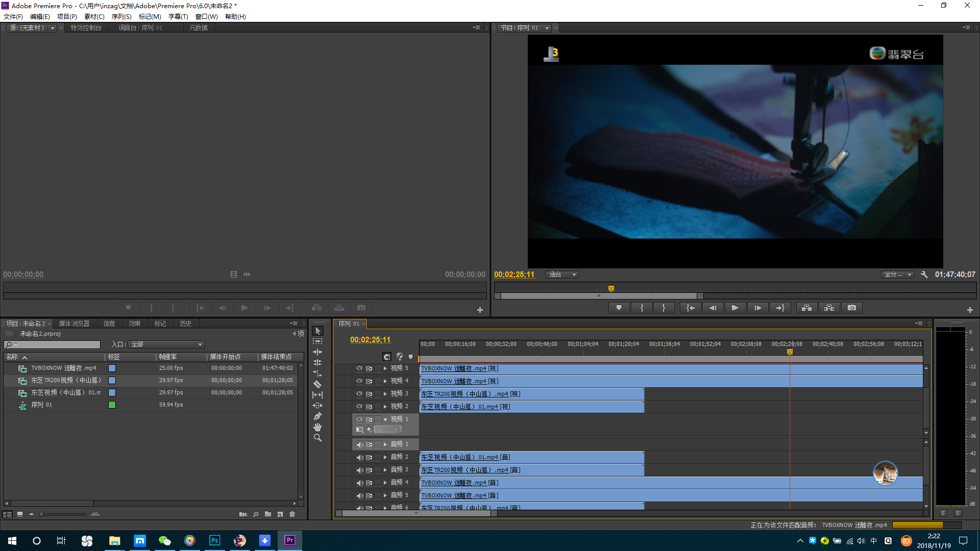Hide video track 视频 3 with eye toggle
980x551 pixels.
(x=359, y=393)
